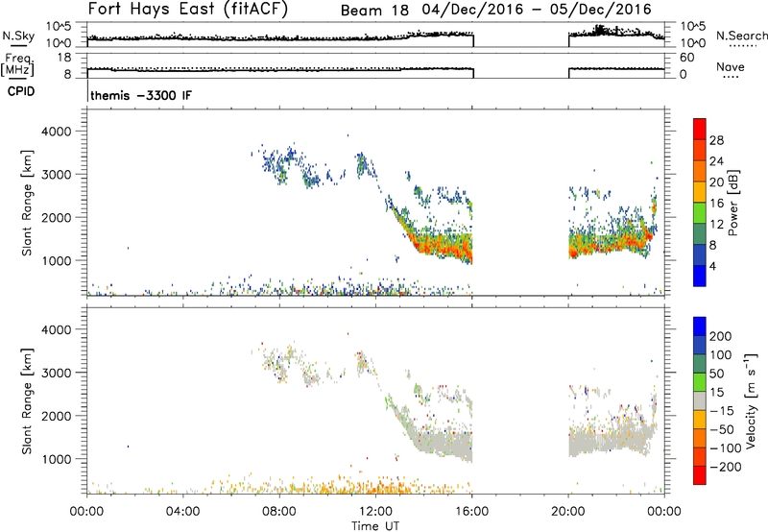
Task: Click the Power [dB] colorbar title
Action: [732, 203]
